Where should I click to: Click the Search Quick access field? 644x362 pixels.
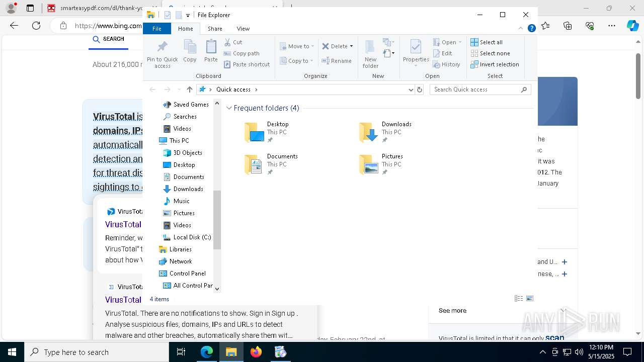[480, 89]
